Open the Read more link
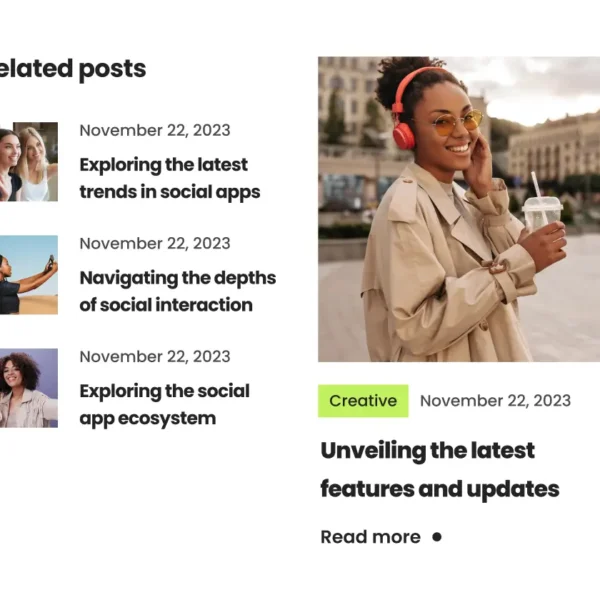600x600 pixels. tap(370, 537)
